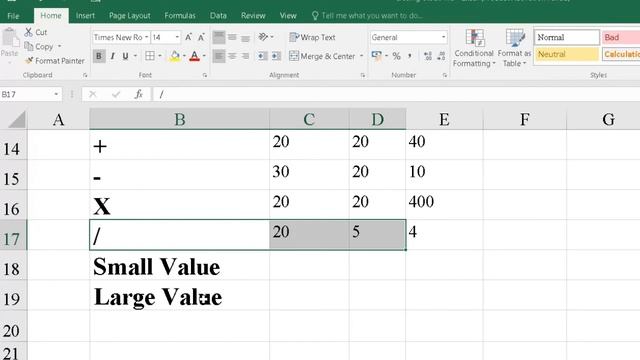Click the Copy icon
640x360 pixels.
(x=29, y=47)
